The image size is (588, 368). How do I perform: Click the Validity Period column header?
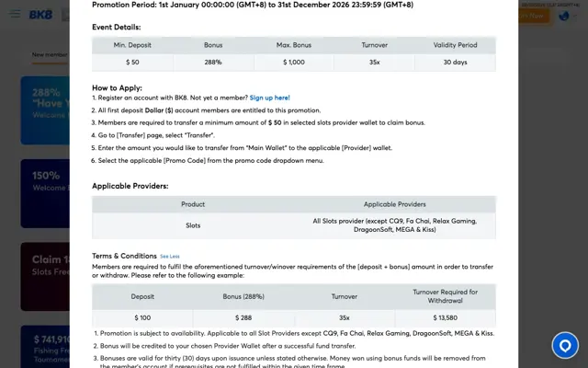click(x=456, y=45)
